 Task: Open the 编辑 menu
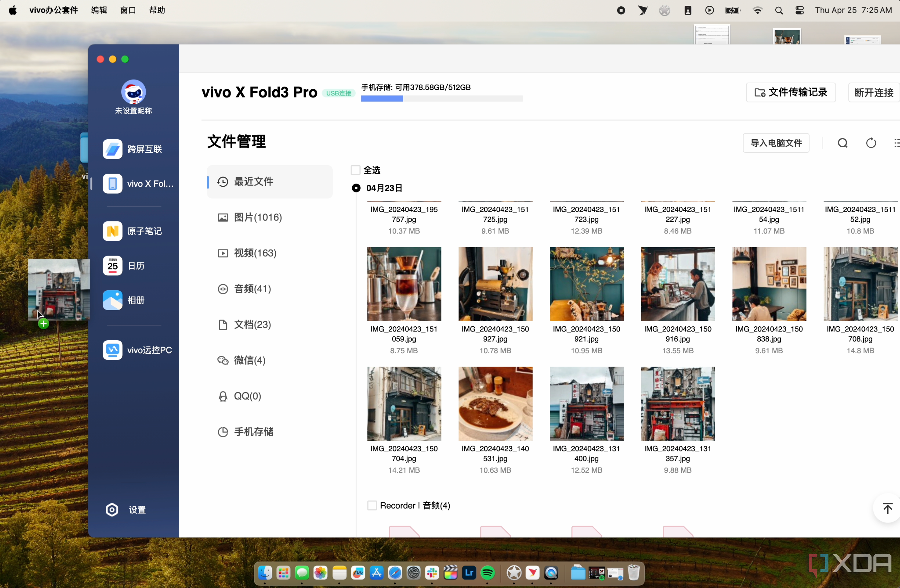click(99, 10)
